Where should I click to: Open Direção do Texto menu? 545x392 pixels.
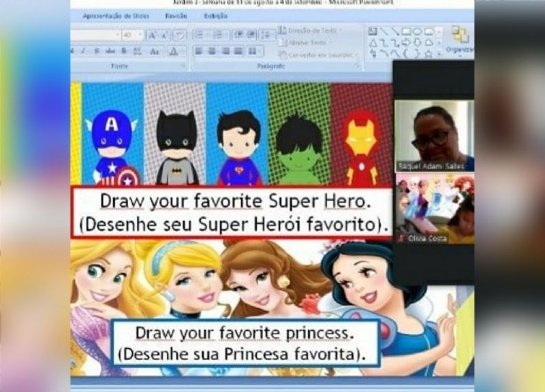point(310,31)
